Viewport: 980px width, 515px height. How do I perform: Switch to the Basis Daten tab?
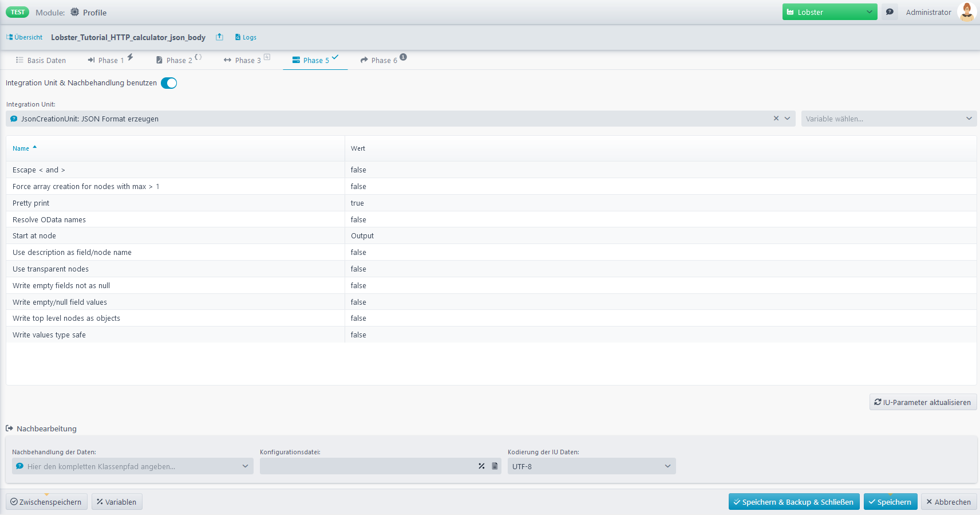coord(41,60)
